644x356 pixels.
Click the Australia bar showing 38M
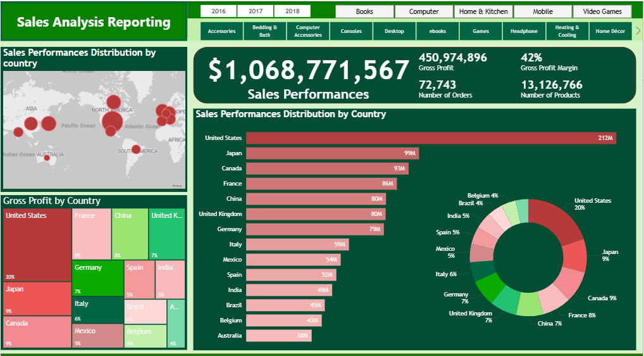click(278, 336)
